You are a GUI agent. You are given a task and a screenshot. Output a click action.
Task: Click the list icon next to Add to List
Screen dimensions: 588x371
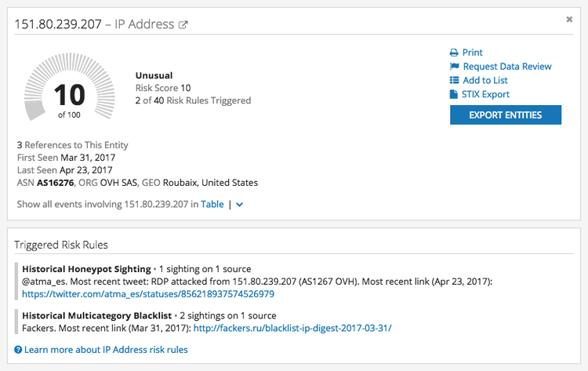click(454, 81)
